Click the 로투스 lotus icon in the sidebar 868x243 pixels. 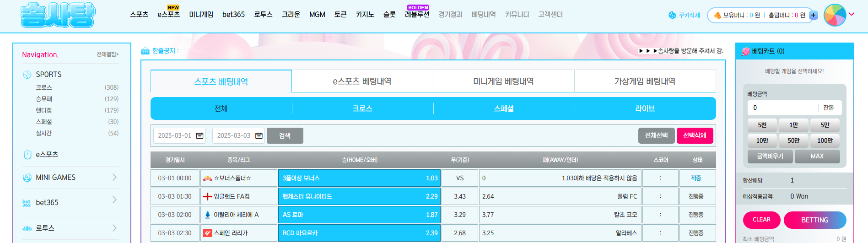27,228
